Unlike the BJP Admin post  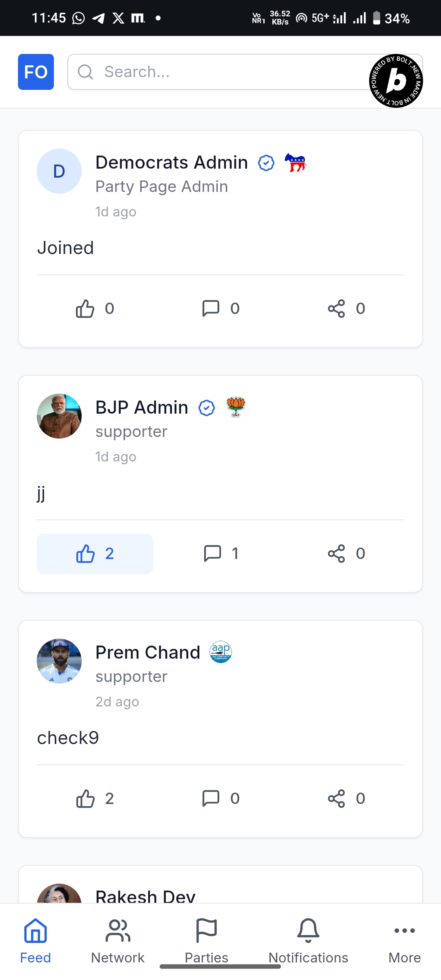pyautogui.click(x=95, y=554)
